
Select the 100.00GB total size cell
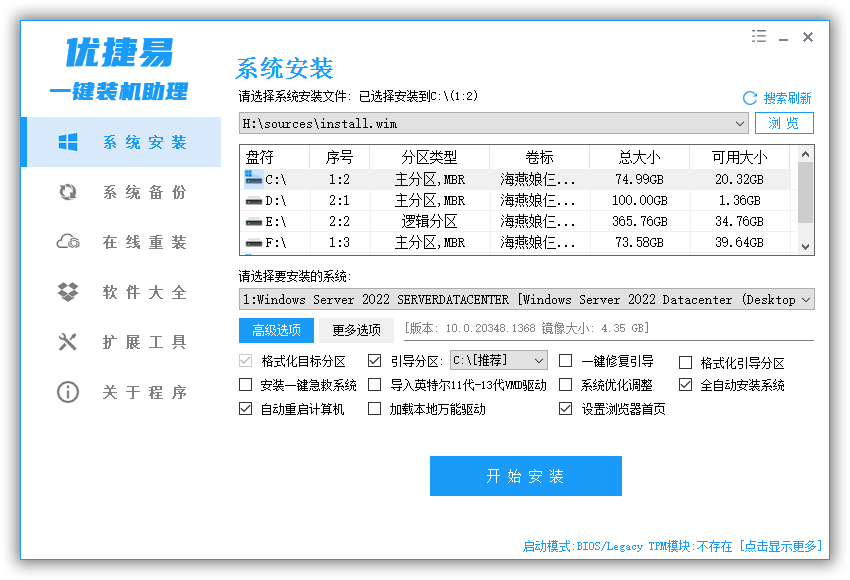[x=639, y=201]
